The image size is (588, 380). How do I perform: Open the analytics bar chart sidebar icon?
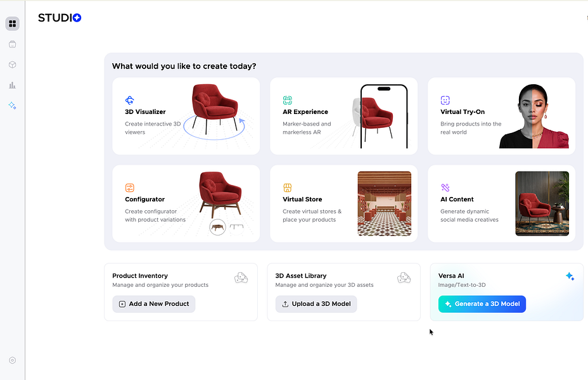13,85
